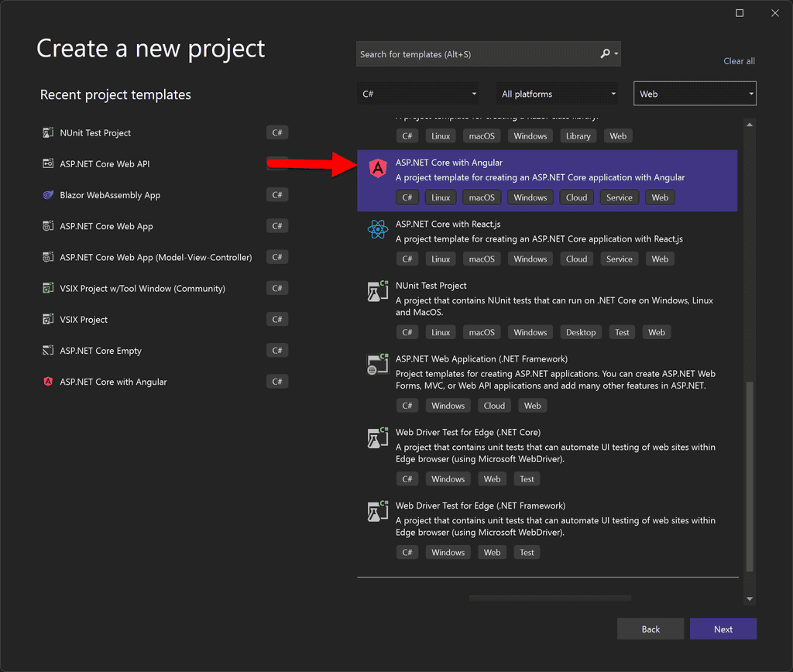The height and width of the screenshot is (672, 793).
Task: Click the Web Driver Test for Edge flask icon
Action: click(x=377, y=437)
